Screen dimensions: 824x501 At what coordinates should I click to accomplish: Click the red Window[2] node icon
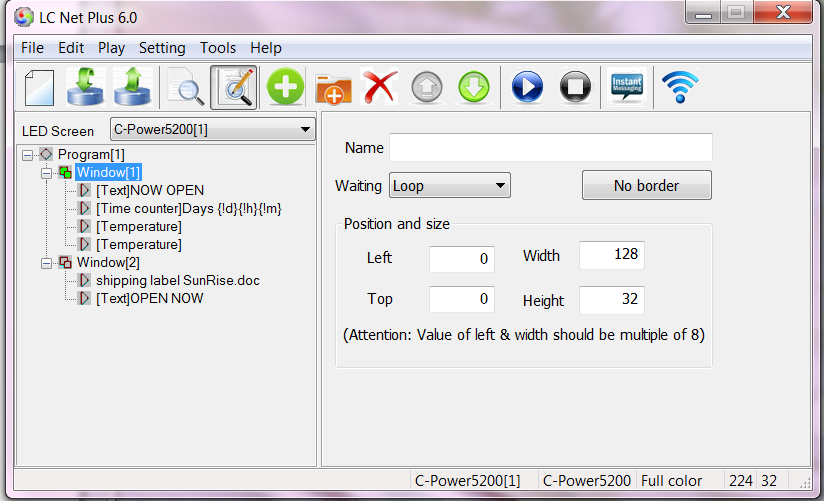tap(65, 262)
